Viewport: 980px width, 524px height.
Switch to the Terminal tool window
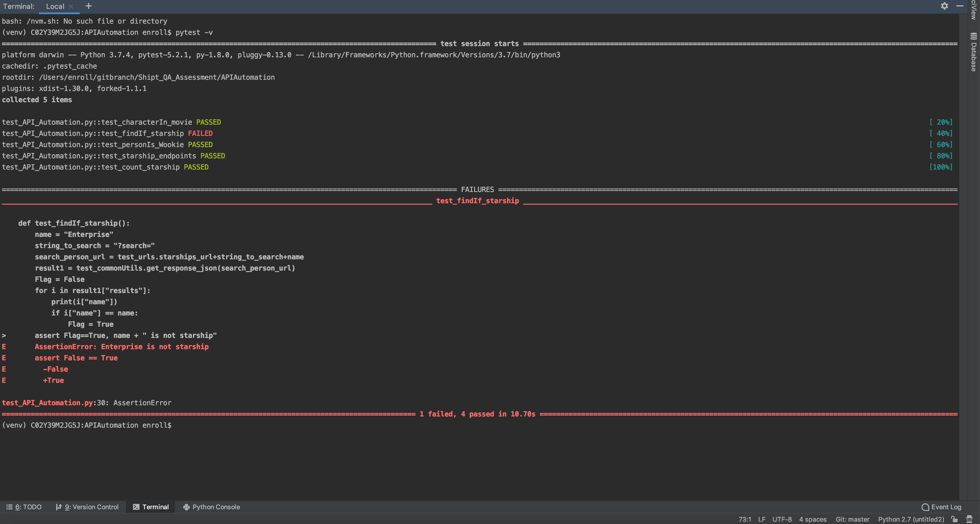[x=151, y=507]
